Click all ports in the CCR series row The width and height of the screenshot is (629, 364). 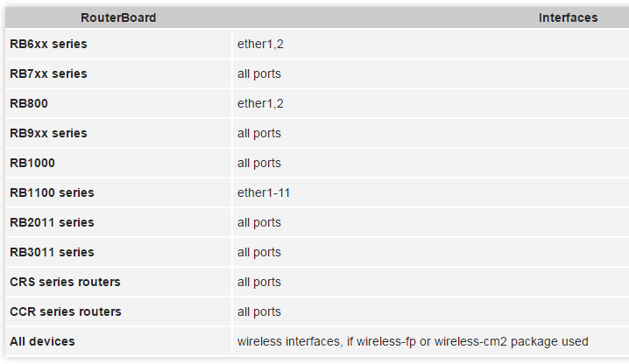(259, 311)
